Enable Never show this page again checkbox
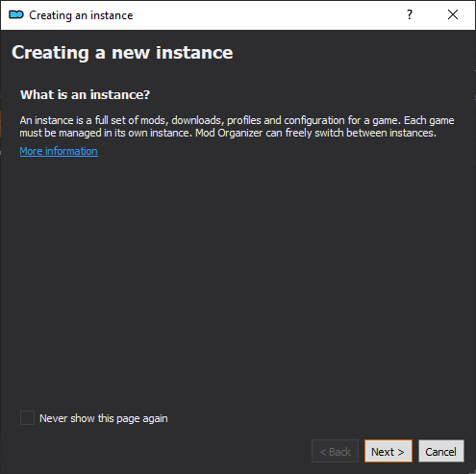The width and height of the screenshot is (476, 474). pyautogui.click(x=27, y=418)
